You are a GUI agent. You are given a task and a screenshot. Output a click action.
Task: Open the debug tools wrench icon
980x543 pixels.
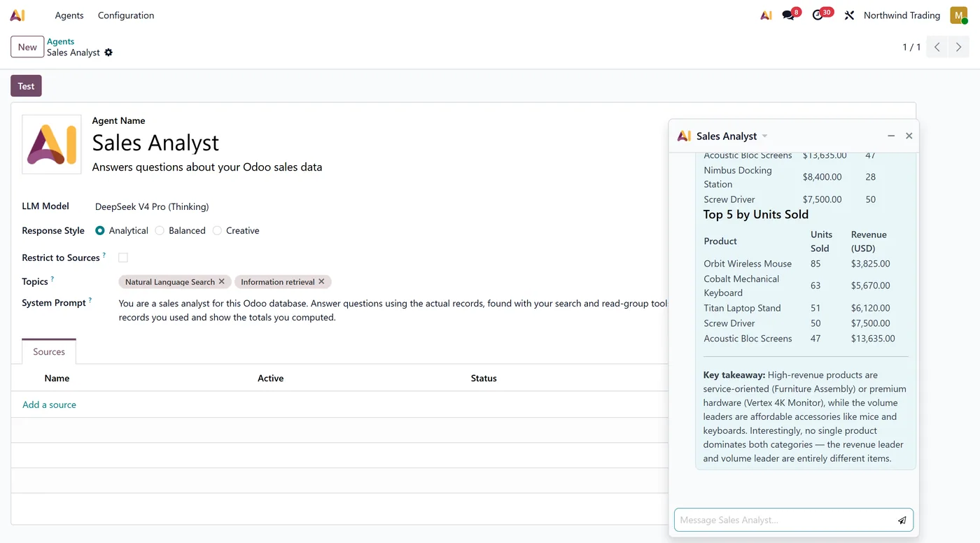tap(849, 15)
